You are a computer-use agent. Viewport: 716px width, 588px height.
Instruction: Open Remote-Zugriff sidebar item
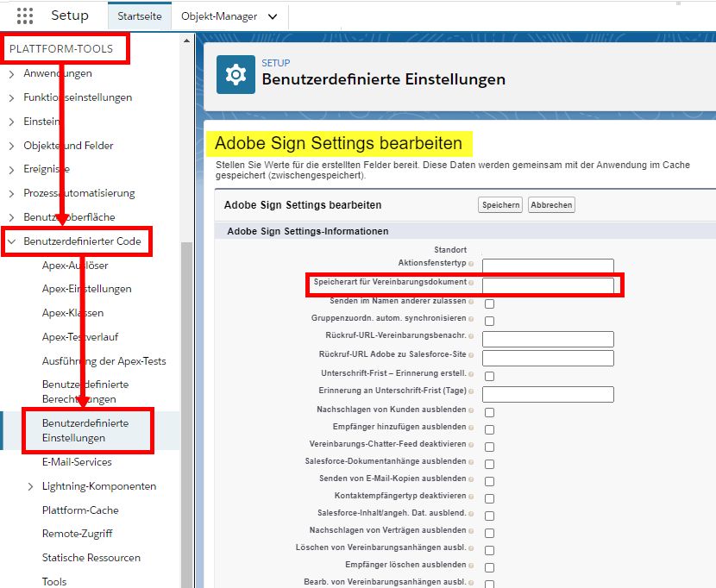click(x=77, y=534)
